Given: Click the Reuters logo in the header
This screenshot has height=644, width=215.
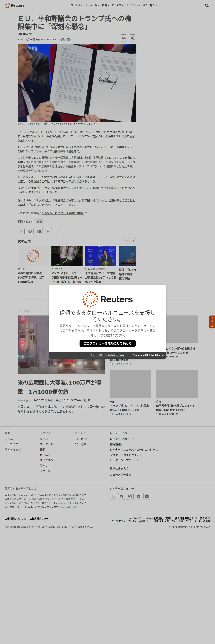Looking at the screenshot, I should point(15,5).
